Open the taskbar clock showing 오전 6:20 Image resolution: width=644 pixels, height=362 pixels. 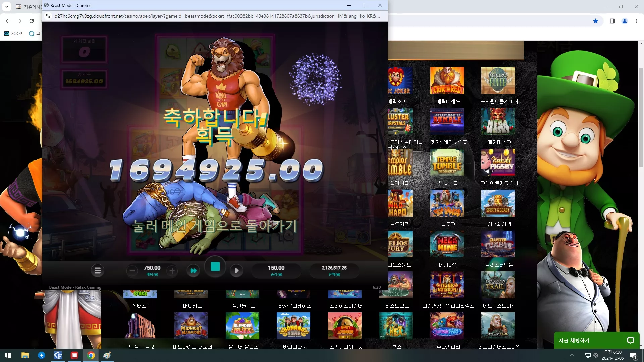pyautogui.click(x=613, y=355)
